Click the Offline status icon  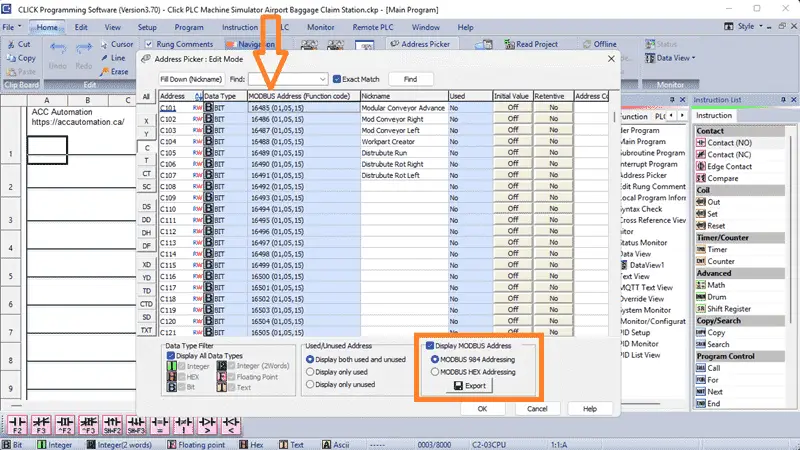pos(587,44)
